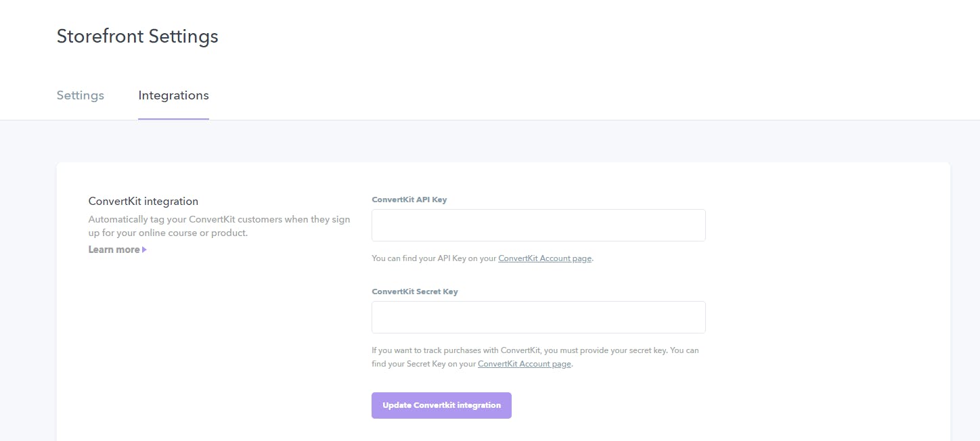This screenshot has width=980, height=441.
Task: Click the Storefront Settings page heading
Action: point(137,36)
